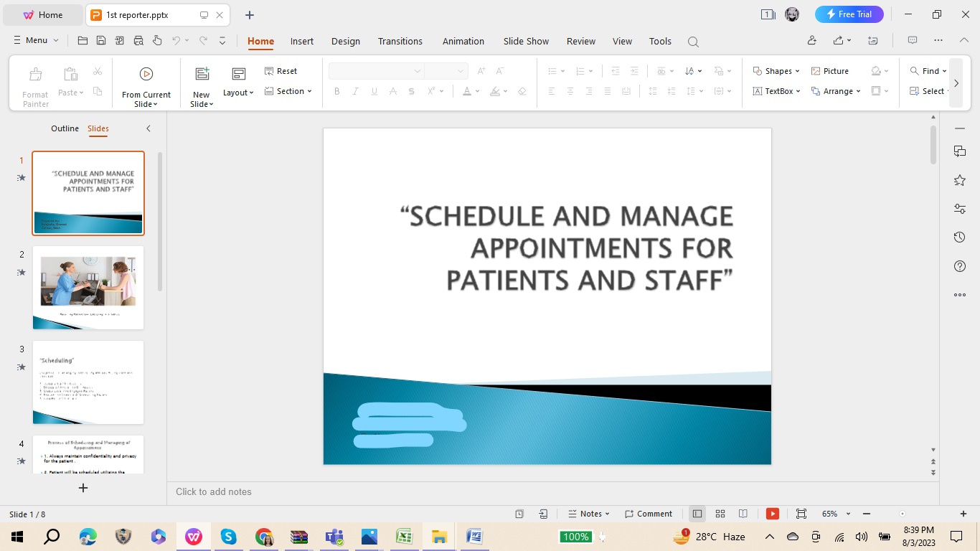This screenshot has height=551, width=980.
Task: Open the Menu dropdown
Action: click(36, 41)
